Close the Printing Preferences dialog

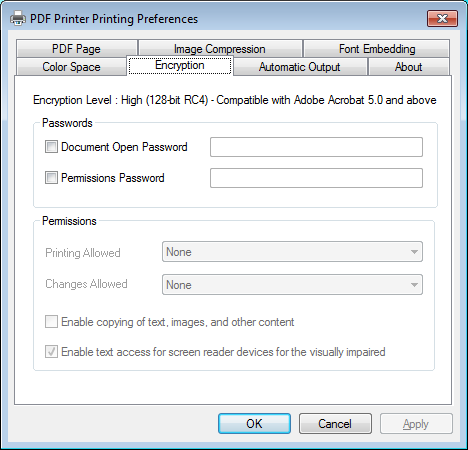tap(442, 18)
